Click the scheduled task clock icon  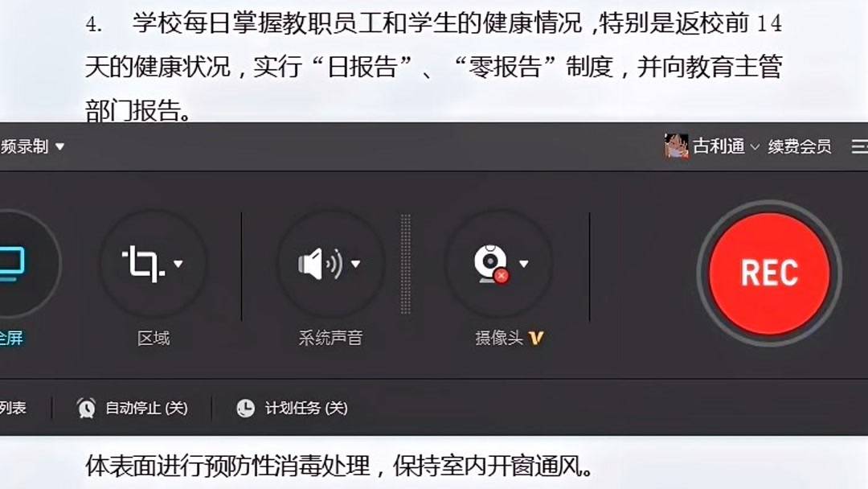[x=246, y=408]
